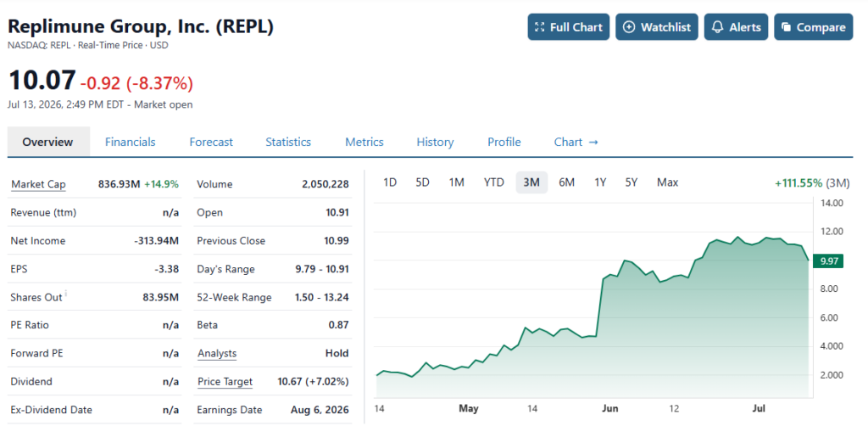
Task: Open the Statistics tab
Action: tap(288, 143)
